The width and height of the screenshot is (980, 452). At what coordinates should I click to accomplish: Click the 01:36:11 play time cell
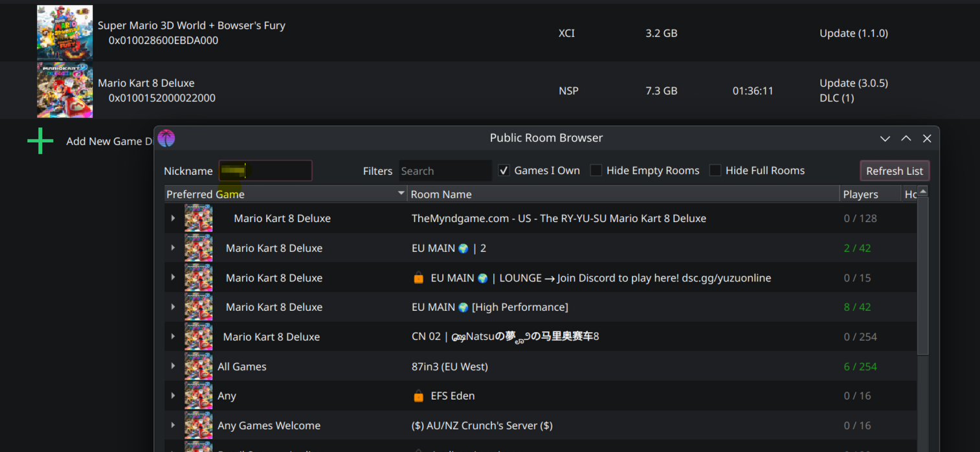click(x=753, y=91)
